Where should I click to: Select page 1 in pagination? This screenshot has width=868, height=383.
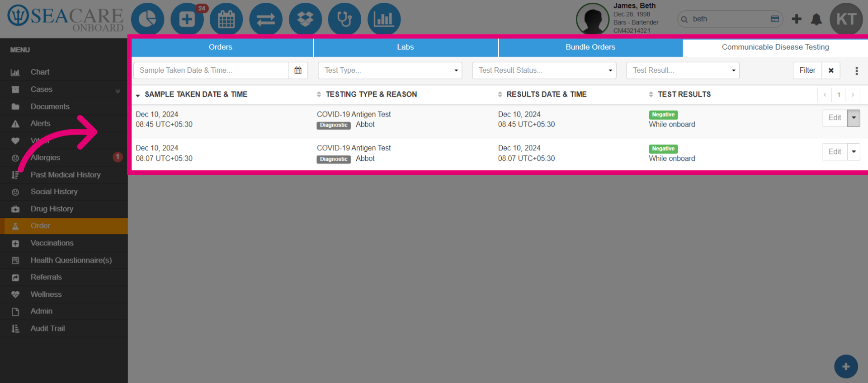coord(839,95)
